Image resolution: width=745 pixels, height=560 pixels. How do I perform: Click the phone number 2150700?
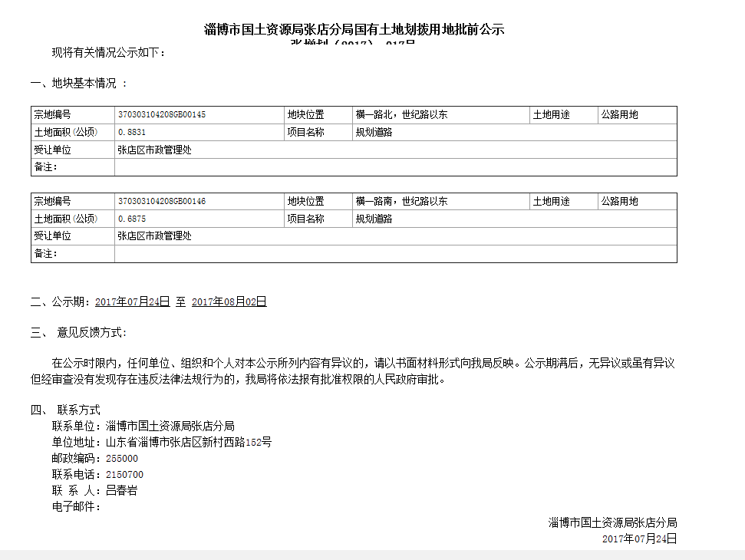[124, 475]
